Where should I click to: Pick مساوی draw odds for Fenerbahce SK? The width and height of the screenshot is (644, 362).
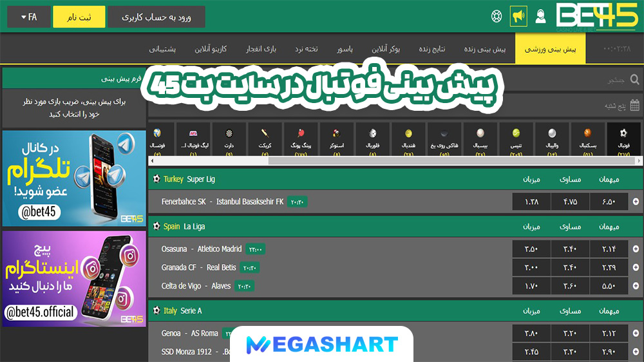(x=570, y=202)
